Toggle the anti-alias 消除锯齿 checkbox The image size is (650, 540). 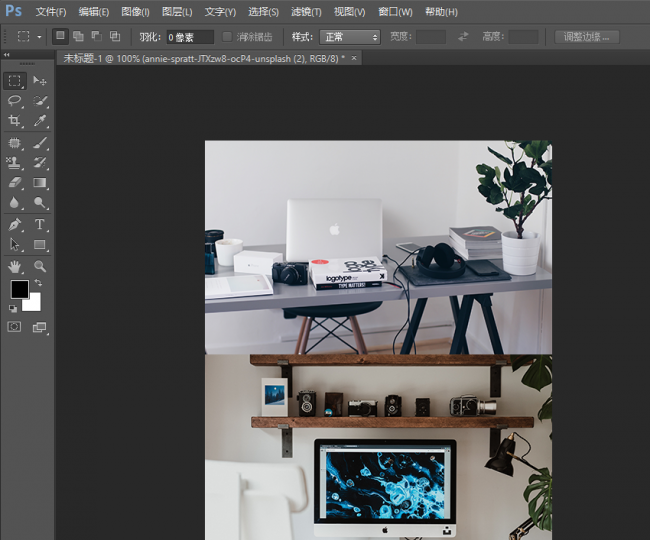click(x=227, y=37)
